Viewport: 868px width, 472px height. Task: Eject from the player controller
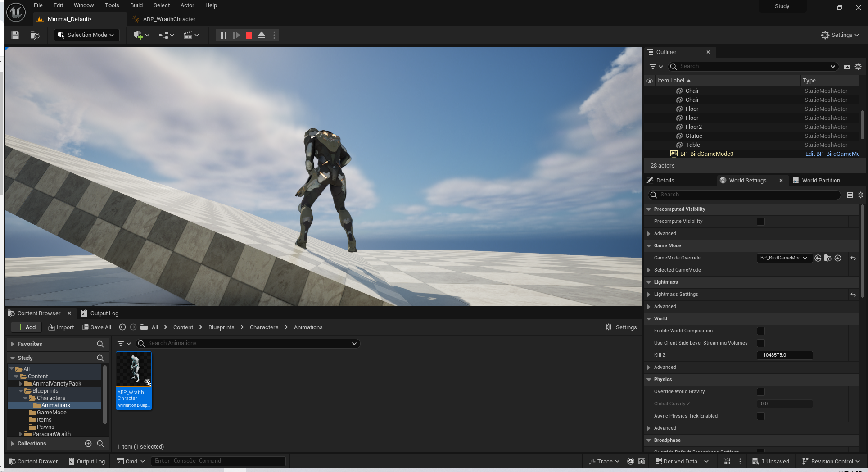click(261, 35)
